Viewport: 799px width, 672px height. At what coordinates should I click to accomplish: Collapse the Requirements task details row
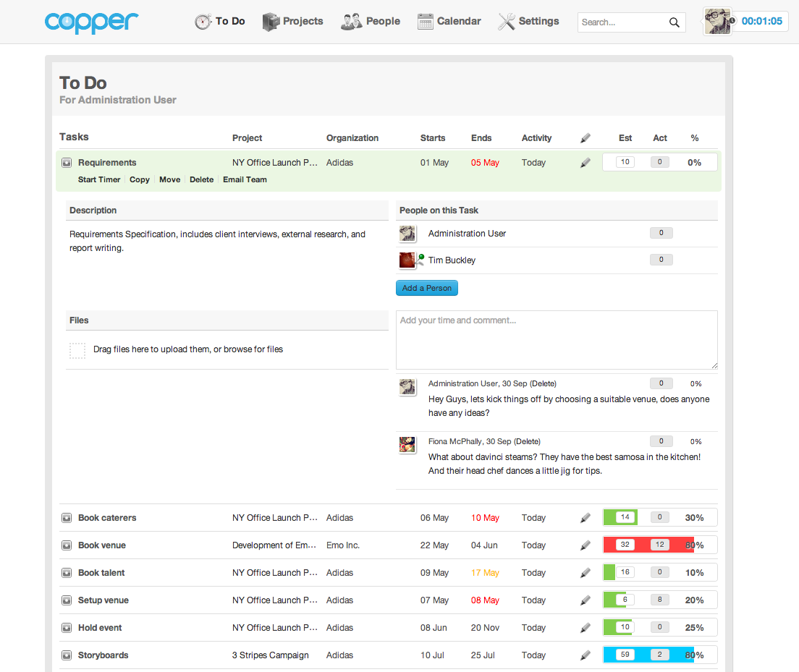(x=67, y=162)
